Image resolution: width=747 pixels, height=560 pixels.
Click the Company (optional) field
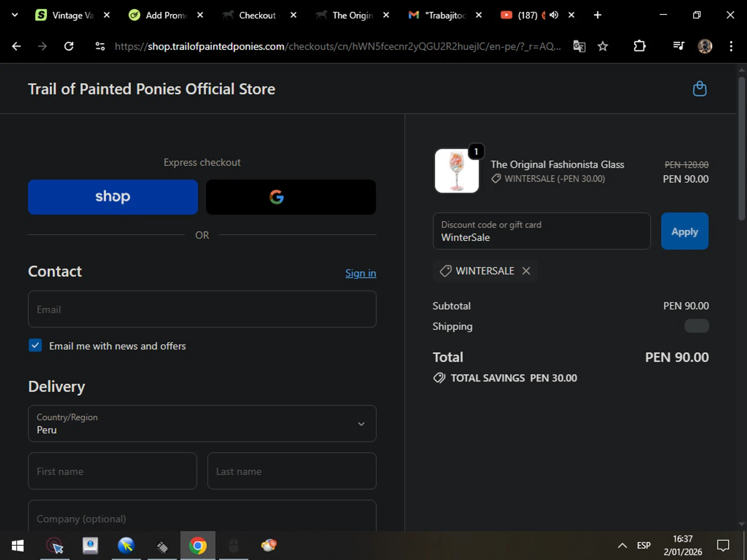pyautogui.click(x=202, y=516)
